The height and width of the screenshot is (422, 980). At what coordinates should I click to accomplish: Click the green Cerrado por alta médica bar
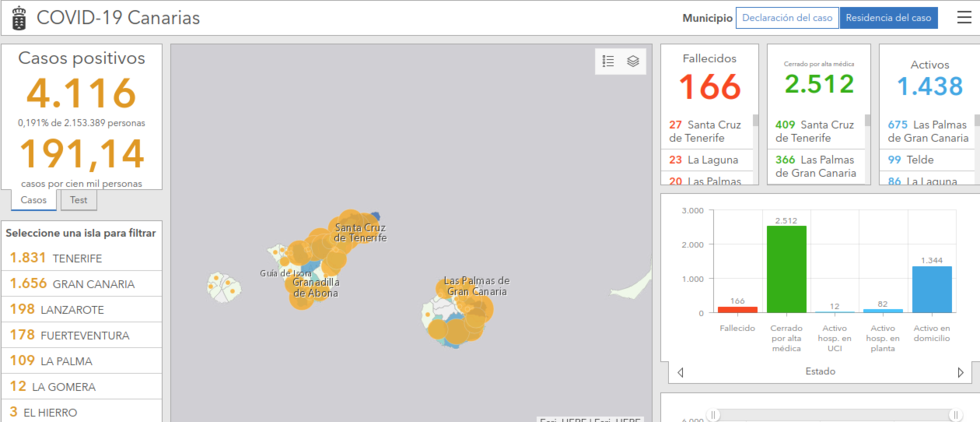pos(786,270)
